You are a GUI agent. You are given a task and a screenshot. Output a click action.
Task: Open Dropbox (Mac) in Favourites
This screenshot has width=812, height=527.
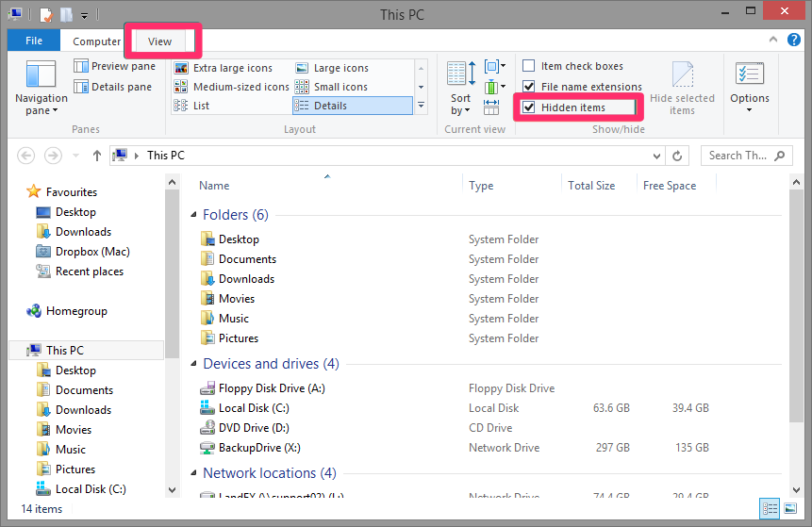pos(92,252)
